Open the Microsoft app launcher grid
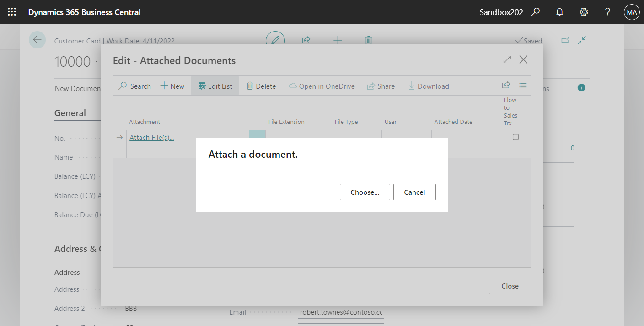Screen dimensions: 644x326 point(11,12)
